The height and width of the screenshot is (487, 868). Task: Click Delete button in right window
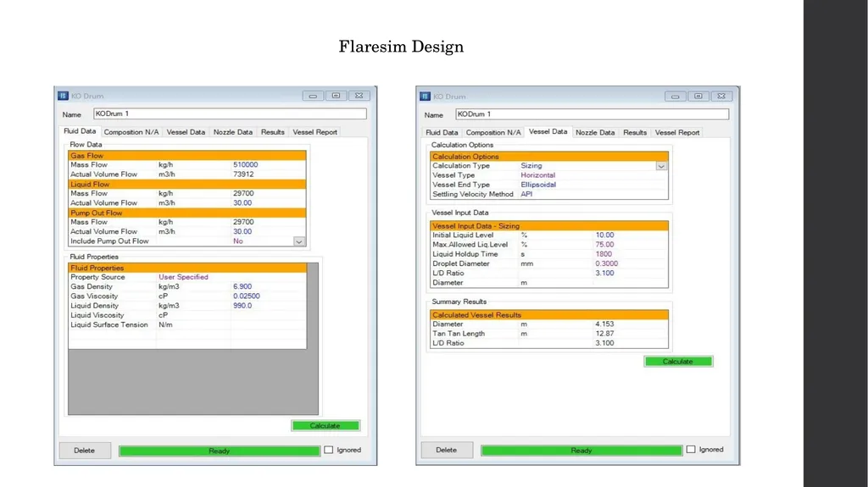point(447,450)
